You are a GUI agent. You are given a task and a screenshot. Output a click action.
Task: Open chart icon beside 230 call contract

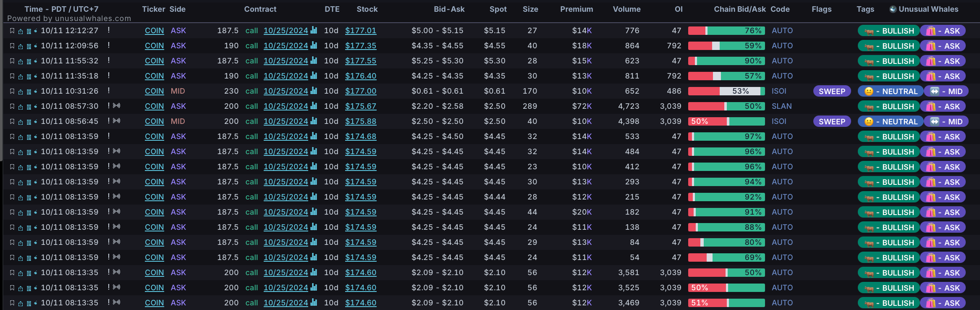[x=314, y=91]
